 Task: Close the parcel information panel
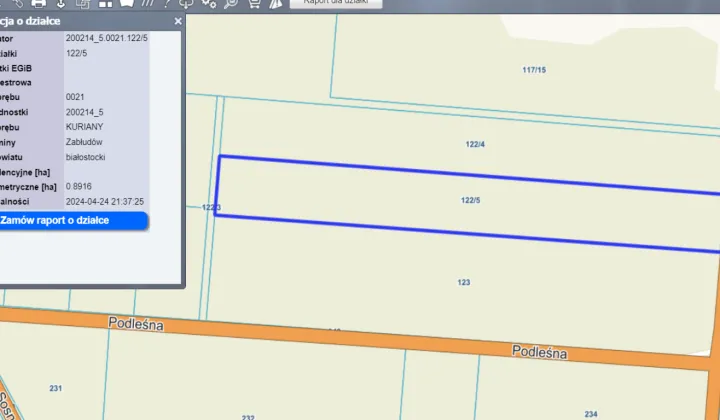[178, 20]
